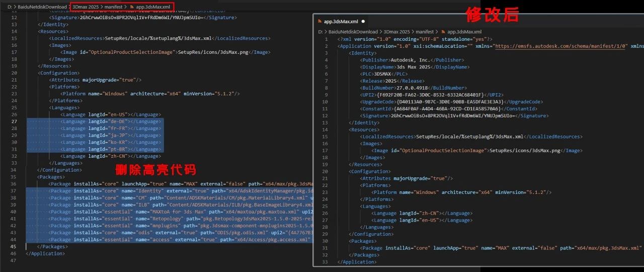The width and height of the screenshot is (644, 272).
Task: Place cursor on the langId="fr-FR" line
Action: click(110, 128)
